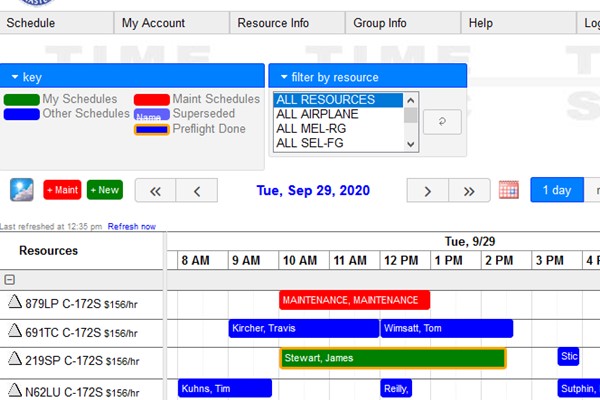This screenshot has width=600, height=400.
Task: Switch to the 1 day view
Action: pos(555,190)
